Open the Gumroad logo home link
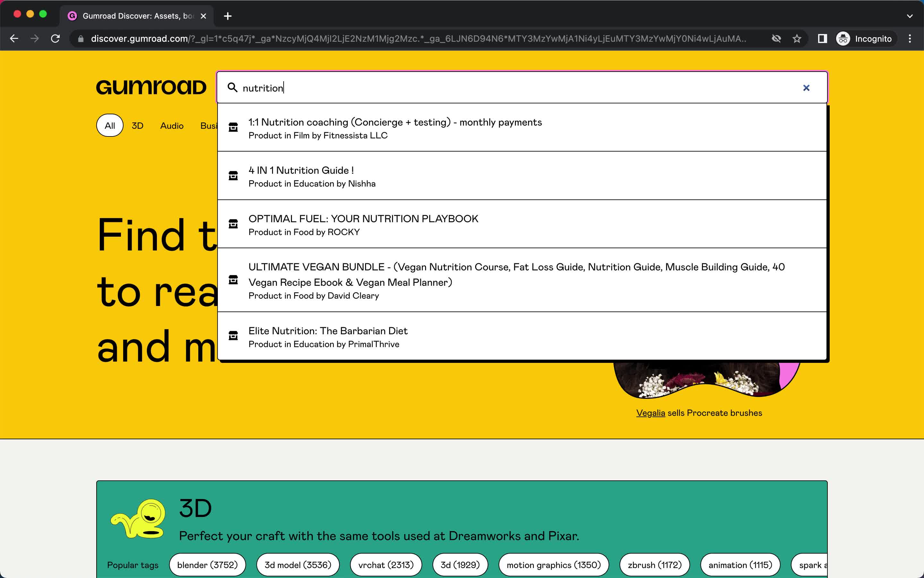 [151, 88]
